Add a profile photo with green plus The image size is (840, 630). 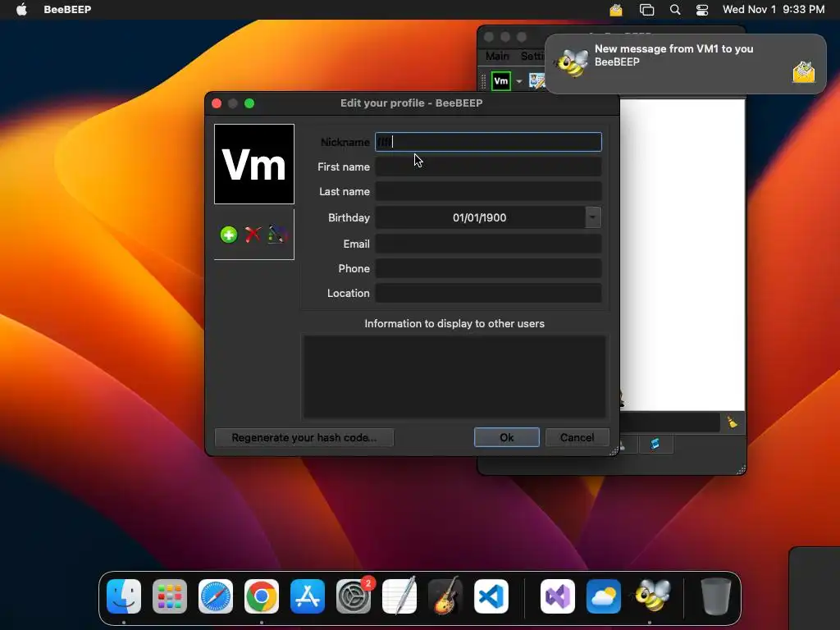[229, 235]
